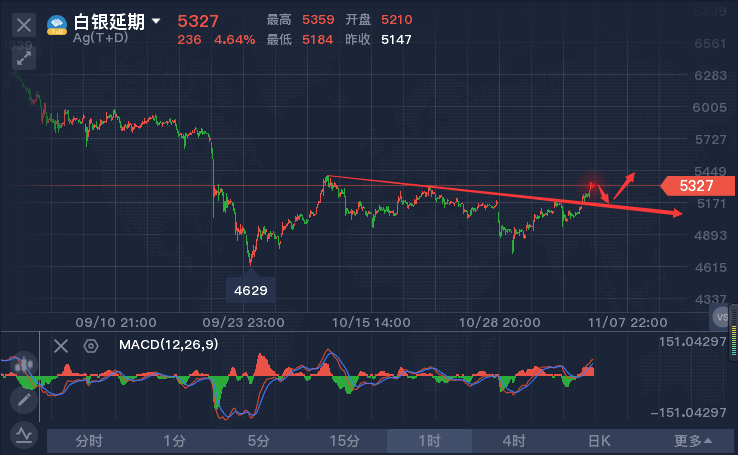This screenshot has height=455, width=738.
Task: Switch to the 分时 timeframe tab
Action: click(89, 440)
